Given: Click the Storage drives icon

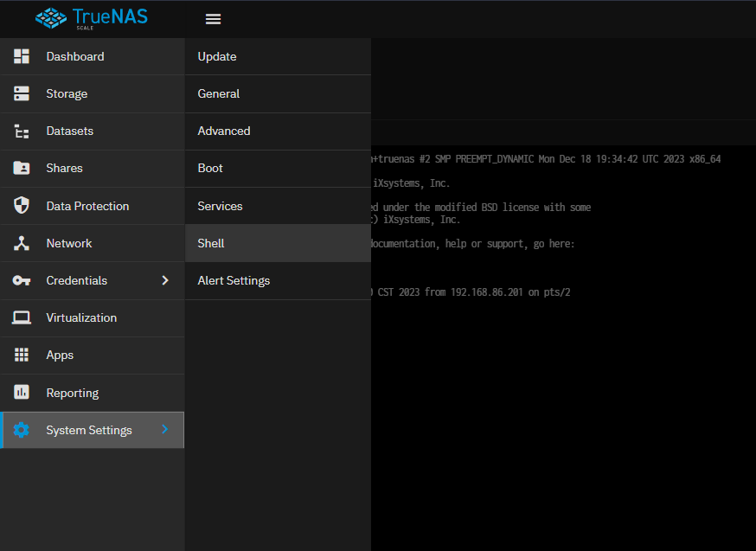Looking at the screenshot, I should click(22, 93).
